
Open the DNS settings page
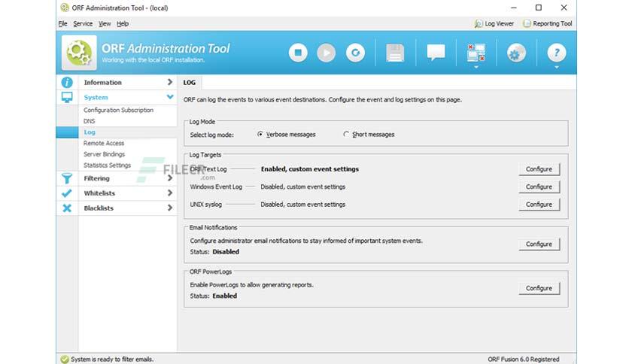point(89,121)
